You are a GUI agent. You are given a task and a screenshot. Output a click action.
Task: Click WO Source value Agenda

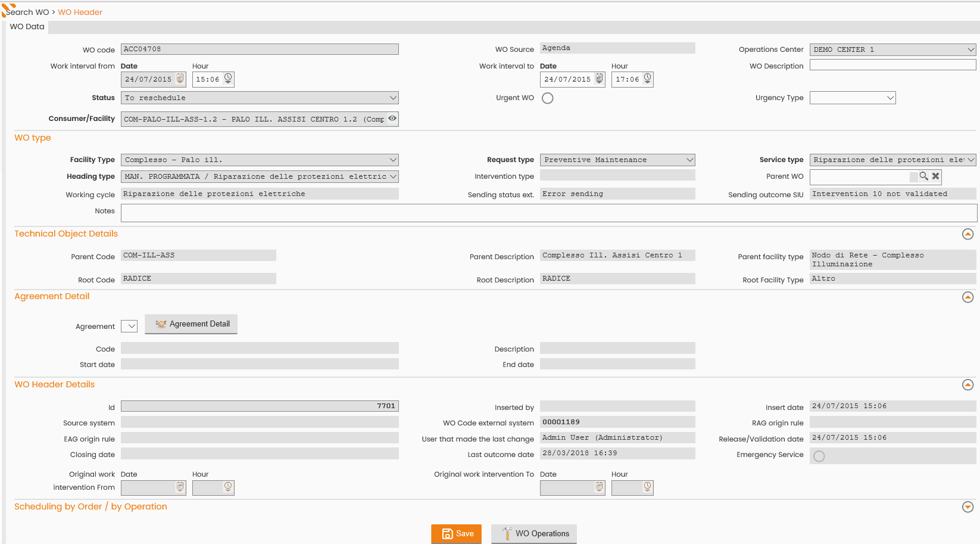pos(617,48)
